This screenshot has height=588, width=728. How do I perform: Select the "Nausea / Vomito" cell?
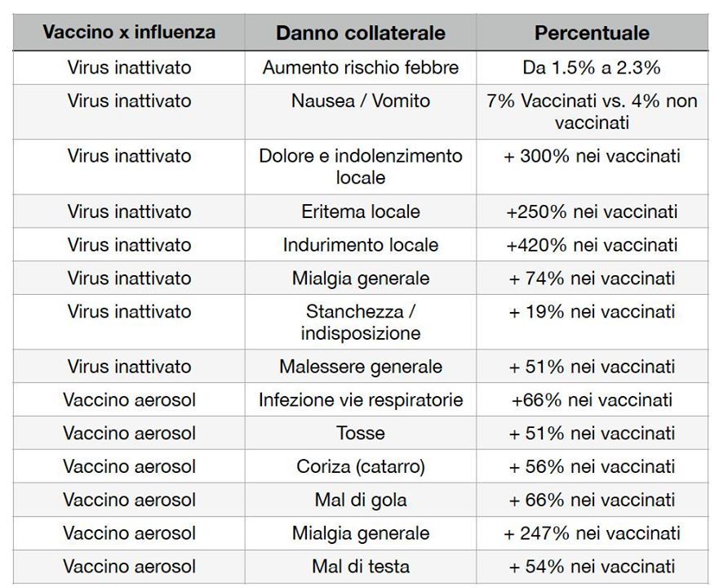point(360,101)
